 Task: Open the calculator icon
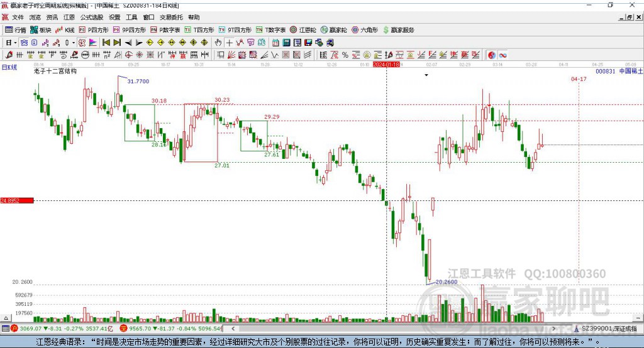click(x=286, y=43)
